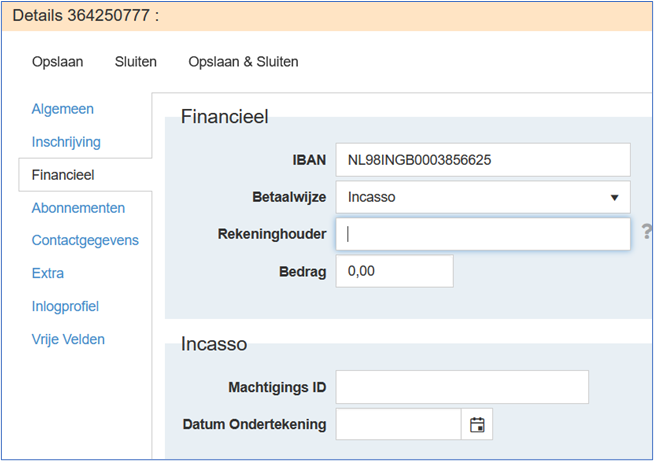Click the Opslaan button
Image resolution: width=654 pixels, height=461 pixels.
58,62
